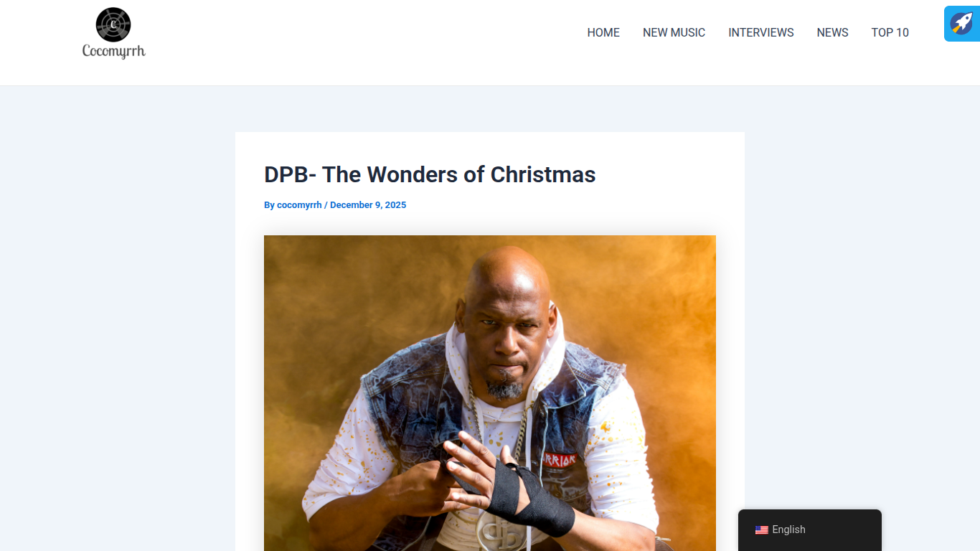The image size is (980, 551).
Task: Click the red Warrior patch in the photo
Action: point(559,459)
